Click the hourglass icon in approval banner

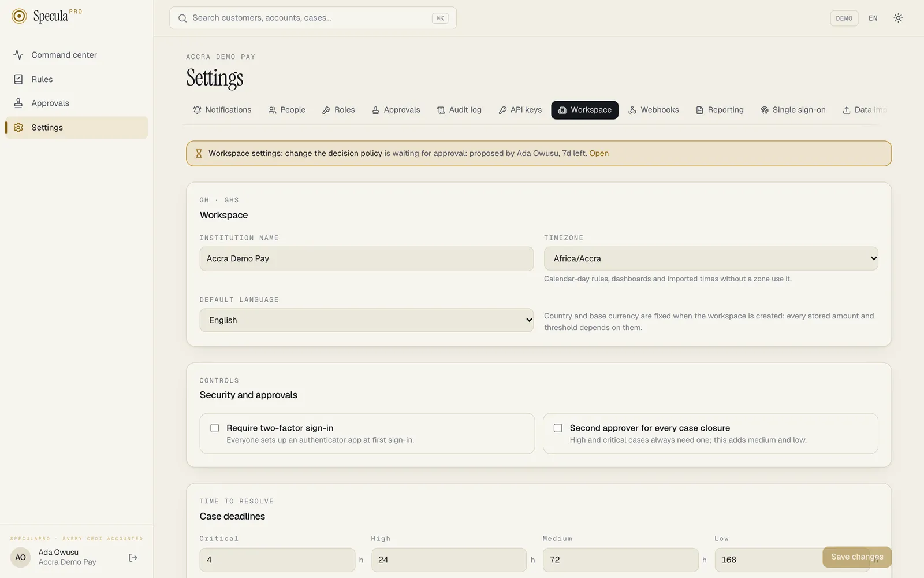(199, 153)
